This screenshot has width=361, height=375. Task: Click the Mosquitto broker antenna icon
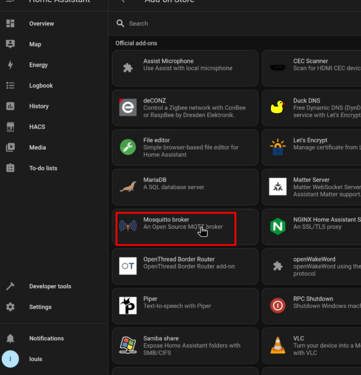click(128, 226)
